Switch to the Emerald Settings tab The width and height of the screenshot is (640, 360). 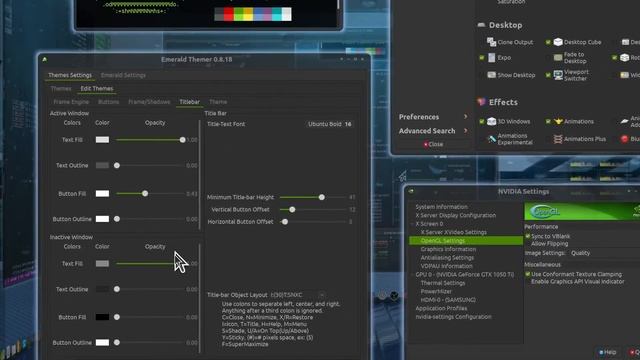pyautogui.click(x=123, y=75)
